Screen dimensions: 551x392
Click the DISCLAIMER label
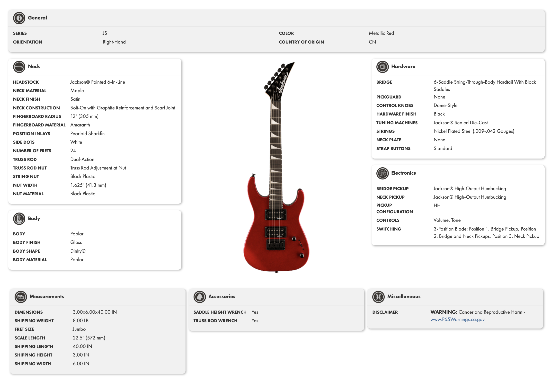[385, 312]
